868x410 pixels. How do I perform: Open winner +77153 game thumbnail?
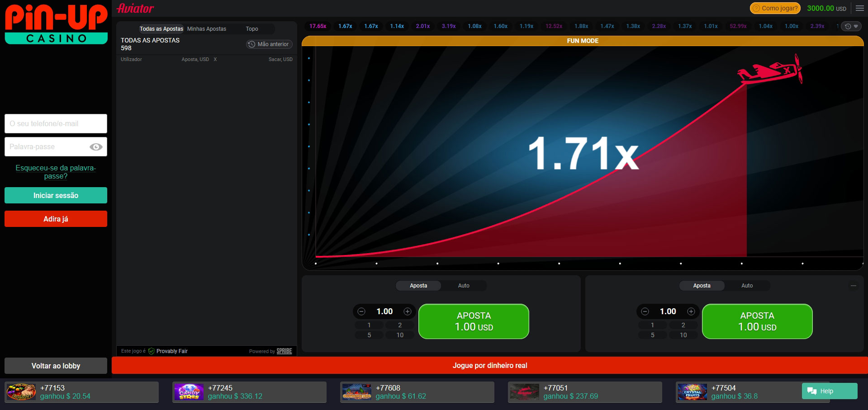(x=21, y=392)
